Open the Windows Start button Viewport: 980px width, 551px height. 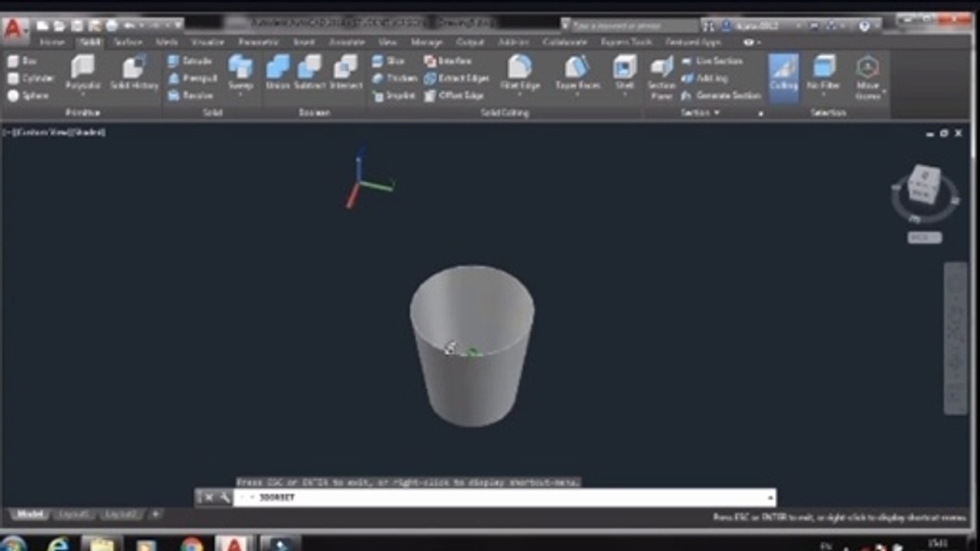pos(13,544)
